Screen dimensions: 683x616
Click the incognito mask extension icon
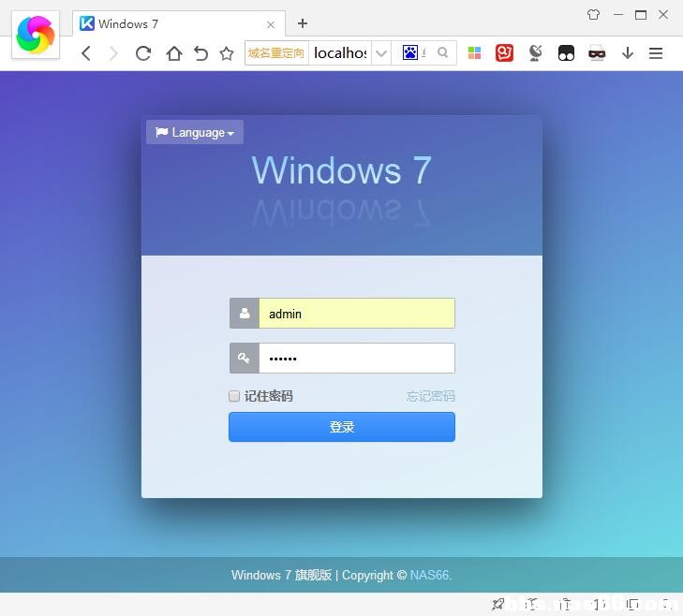coord(597,53)
